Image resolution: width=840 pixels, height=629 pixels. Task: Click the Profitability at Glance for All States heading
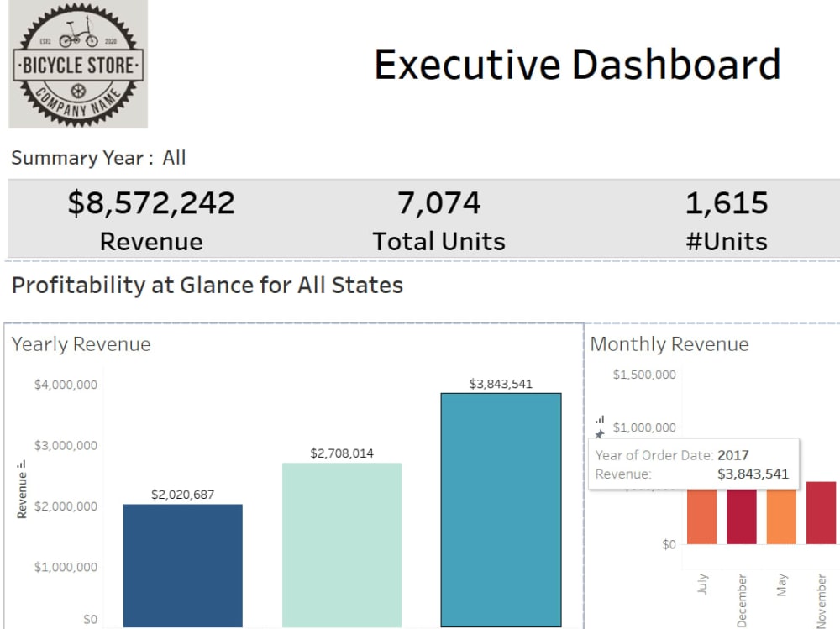coord(207,286)
